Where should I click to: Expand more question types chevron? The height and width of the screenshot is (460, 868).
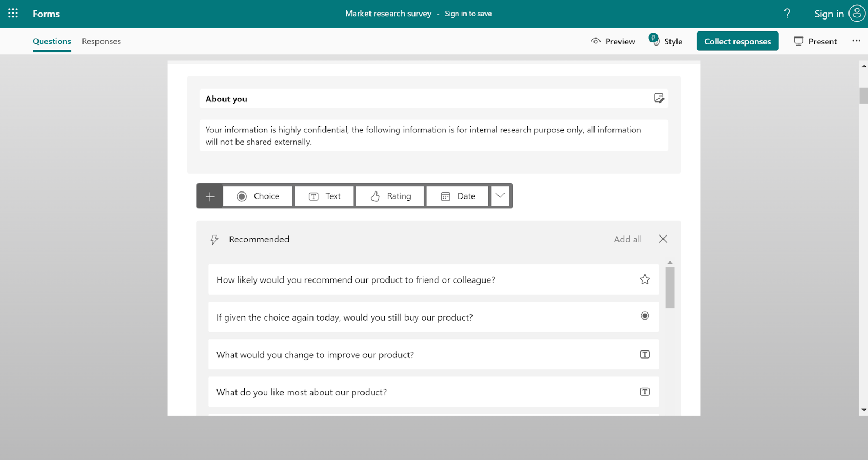tap(500, 196)
